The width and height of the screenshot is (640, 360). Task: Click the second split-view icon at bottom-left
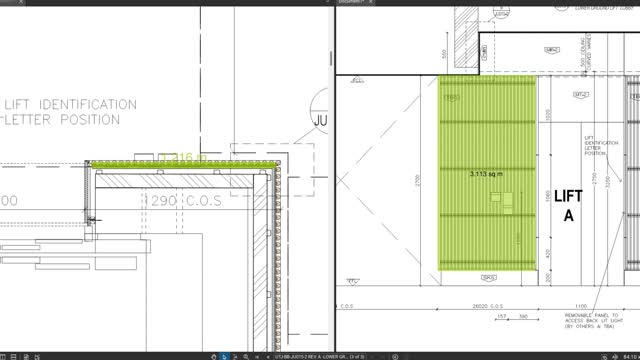pyautogui.click(x=13, y=357)
